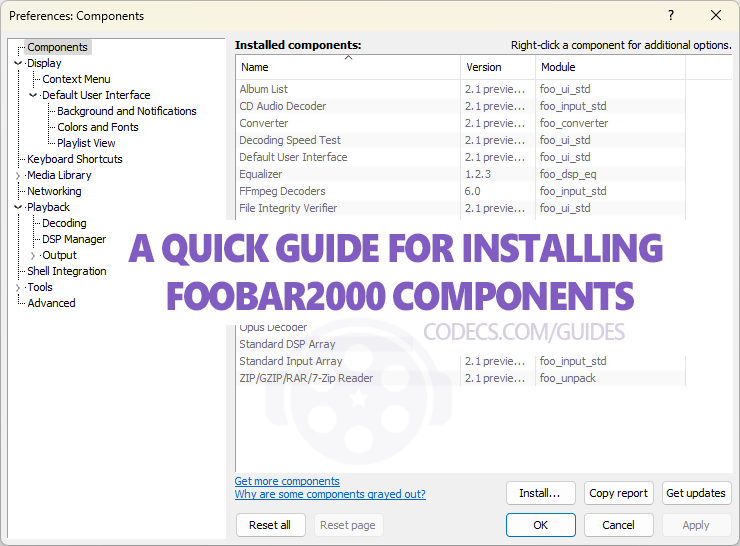
Task: Select Components in the preferences tree
Action: point(57,47)
